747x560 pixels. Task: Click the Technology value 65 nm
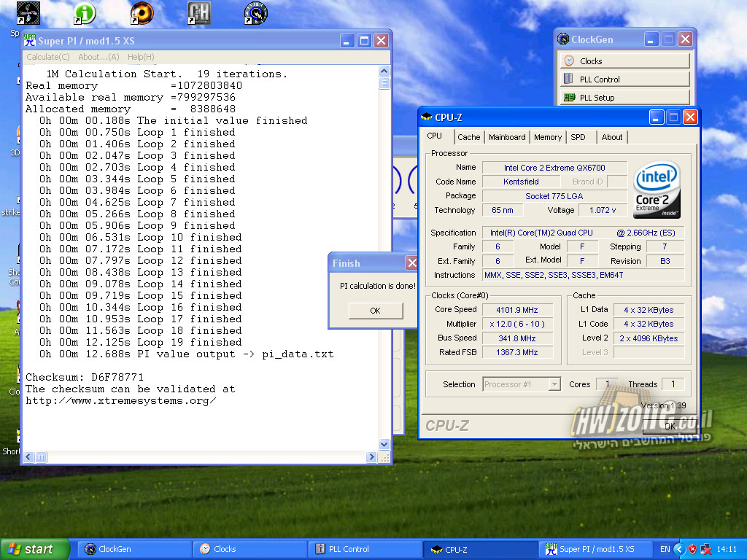(x=503, y=210)
